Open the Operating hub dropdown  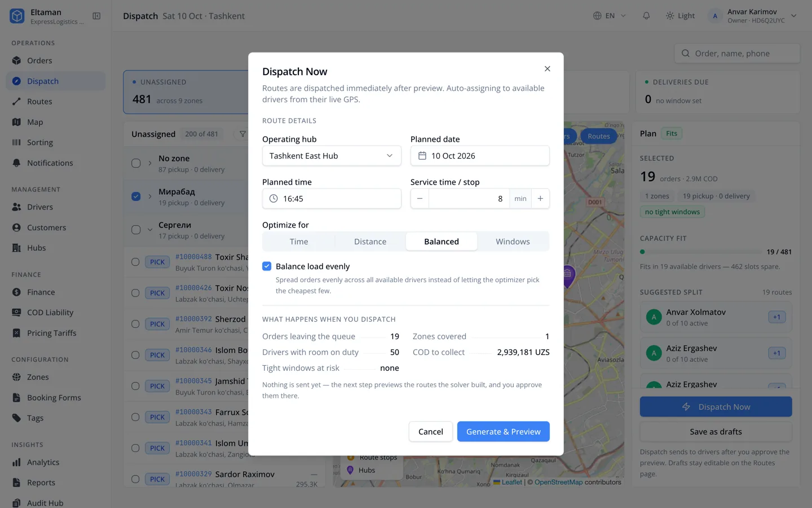coord(332,156)
